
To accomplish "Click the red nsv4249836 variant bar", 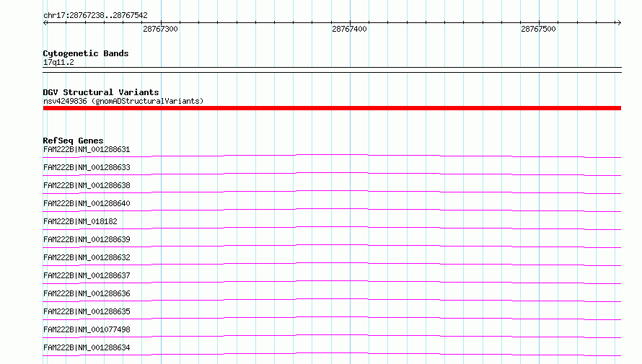I will [x=332, y=108].
